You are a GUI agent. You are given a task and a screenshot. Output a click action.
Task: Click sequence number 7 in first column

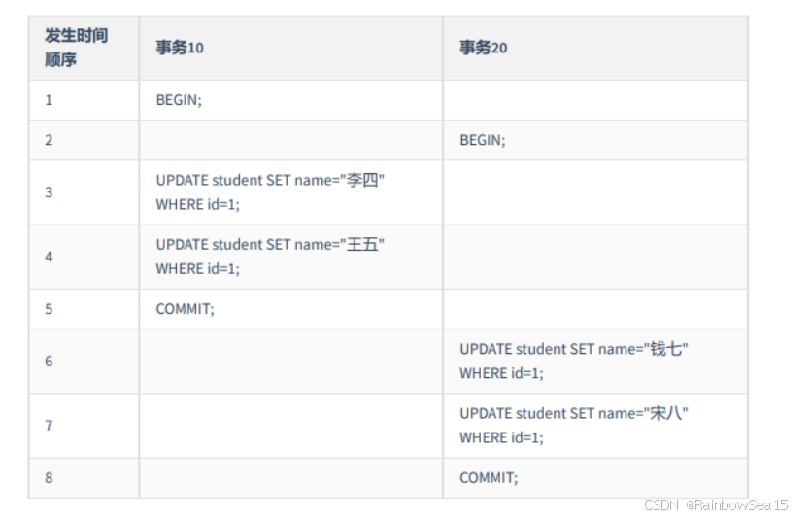[49, 425]
